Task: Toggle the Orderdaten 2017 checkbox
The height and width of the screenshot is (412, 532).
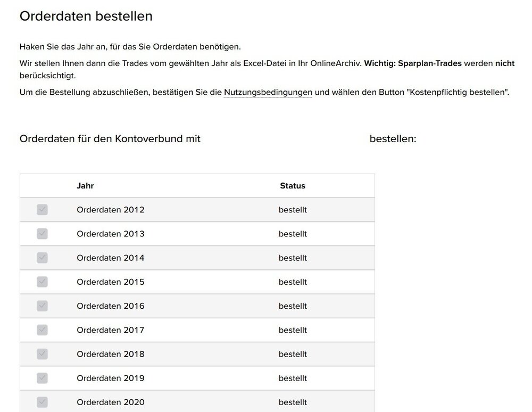Action: click(x=42, y=330)
